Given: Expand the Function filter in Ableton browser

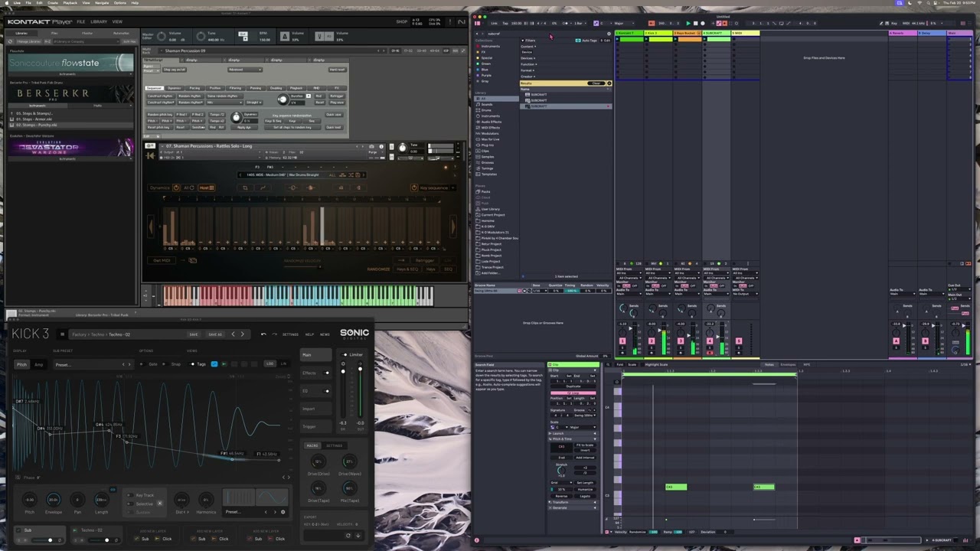Looking at the screenshot, I should coord(529,64).
